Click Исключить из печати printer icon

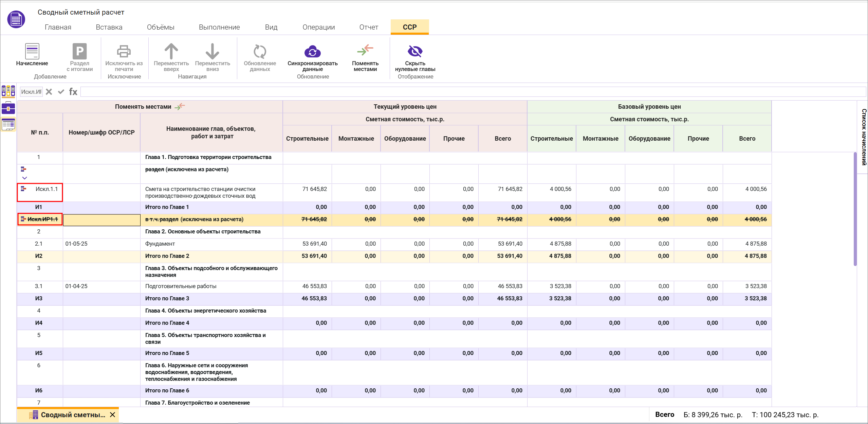click(124, 52)
